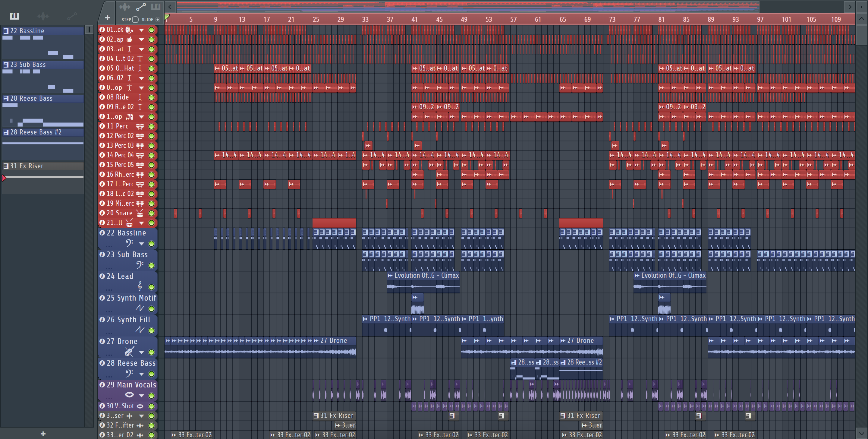This screenshot has width=868, height=439.
Task: Click the snare drum icon on 20 Snare
Action: (140, 213)
